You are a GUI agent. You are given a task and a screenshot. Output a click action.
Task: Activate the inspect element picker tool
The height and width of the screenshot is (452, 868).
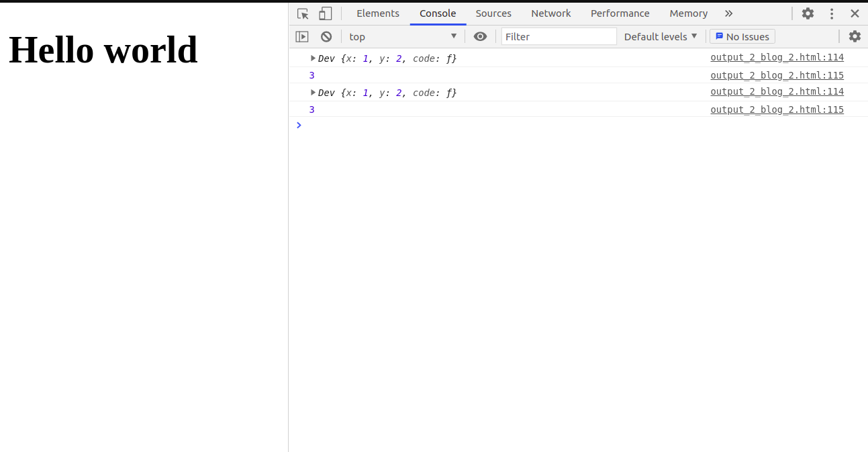pyautogui.click(x=302, y=13)
